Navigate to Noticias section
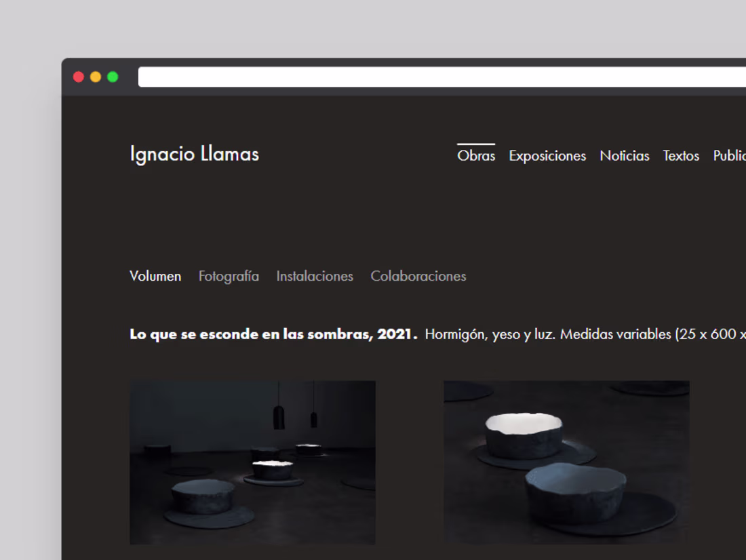This screenshot has width=746, height=560. point(625,155)
